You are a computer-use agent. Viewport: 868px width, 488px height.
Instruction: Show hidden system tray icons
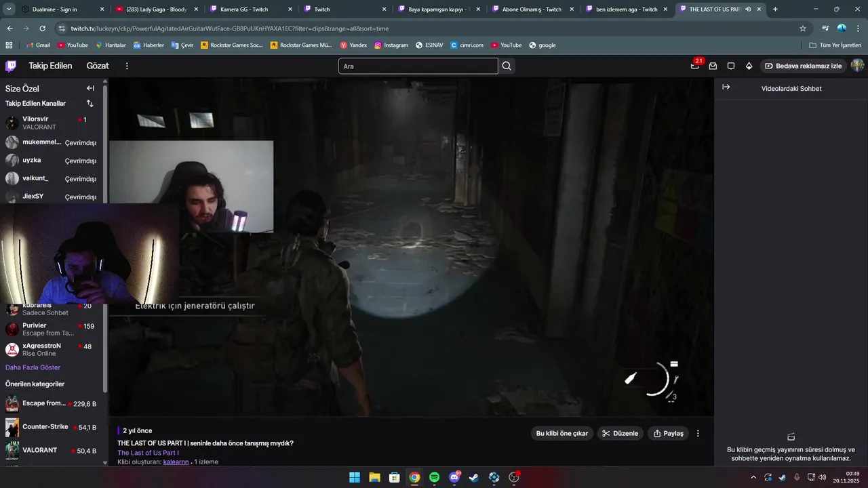click(x=753, y=477)
